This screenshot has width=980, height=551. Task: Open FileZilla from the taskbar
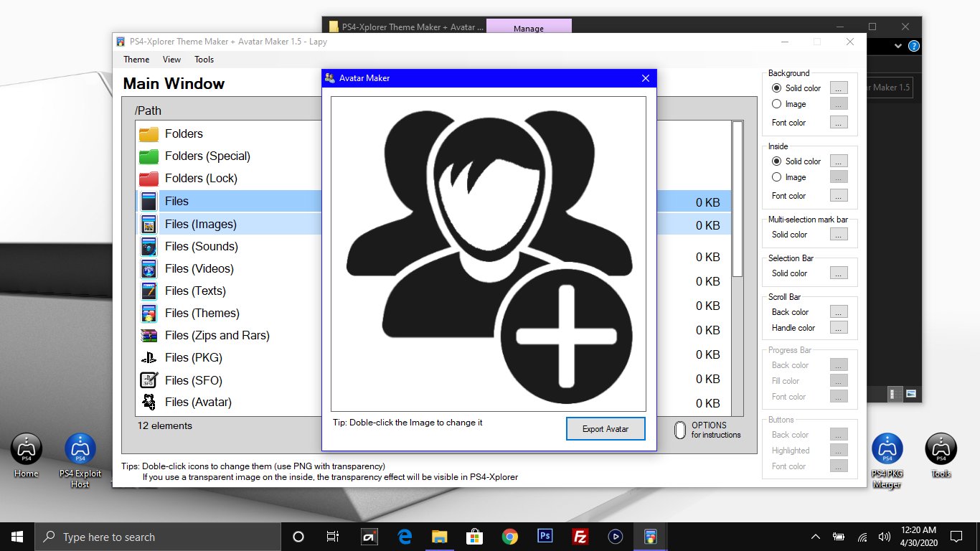tap(580, 536)
